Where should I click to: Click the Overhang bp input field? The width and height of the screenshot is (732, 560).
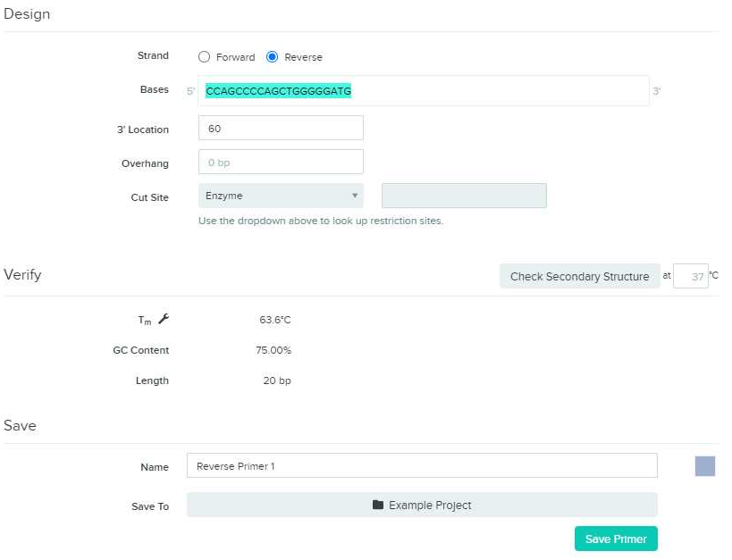coord(281,162)
